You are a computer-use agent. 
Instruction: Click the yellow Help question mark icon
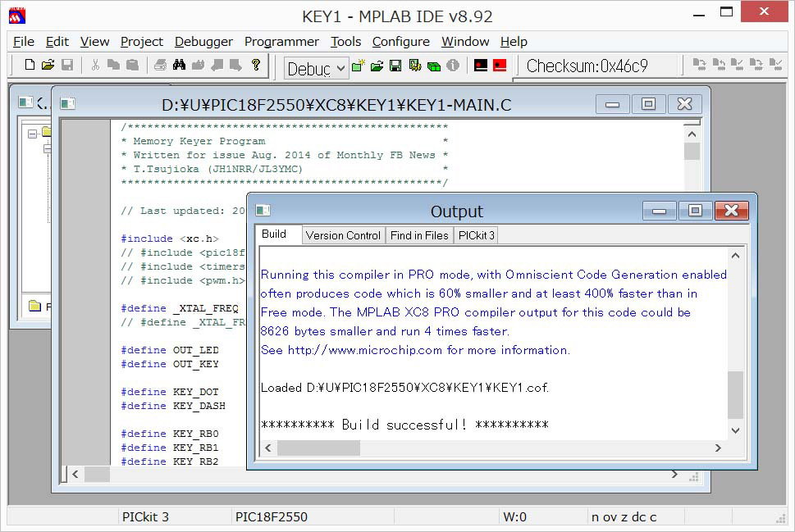tap(255, 65)
